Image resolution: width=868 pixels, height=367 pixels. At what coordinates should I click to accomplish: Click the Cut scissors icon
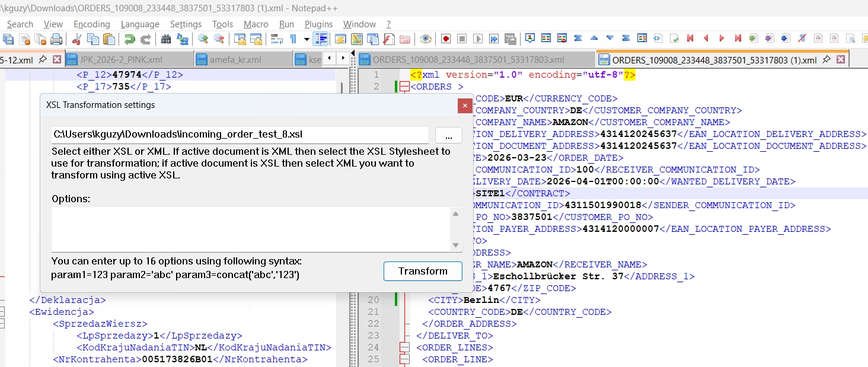click(76, 39)
